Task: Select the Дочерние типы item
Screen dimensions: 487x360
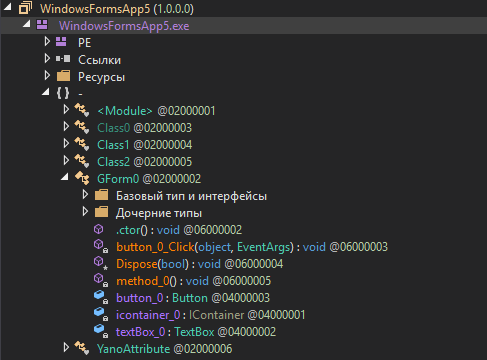Action: pyautogui.click(x=159, y=213)
